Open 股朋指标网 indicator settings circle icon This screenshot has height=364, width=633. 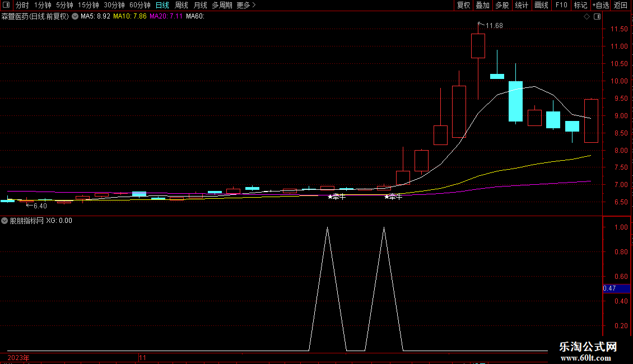[x=4, y=221]
